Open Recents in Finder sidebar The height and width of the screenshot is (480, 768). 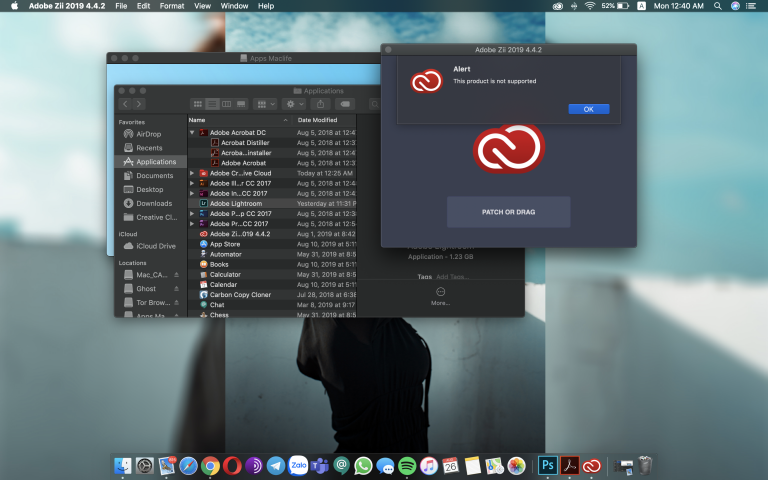(x=151, y=148)
